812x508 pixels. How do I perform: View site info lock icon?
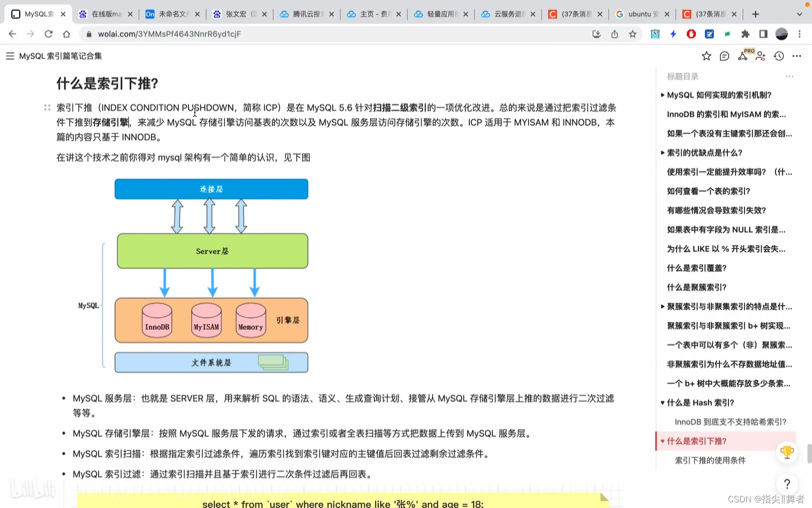pyautogui.click(x=89, y=34)
